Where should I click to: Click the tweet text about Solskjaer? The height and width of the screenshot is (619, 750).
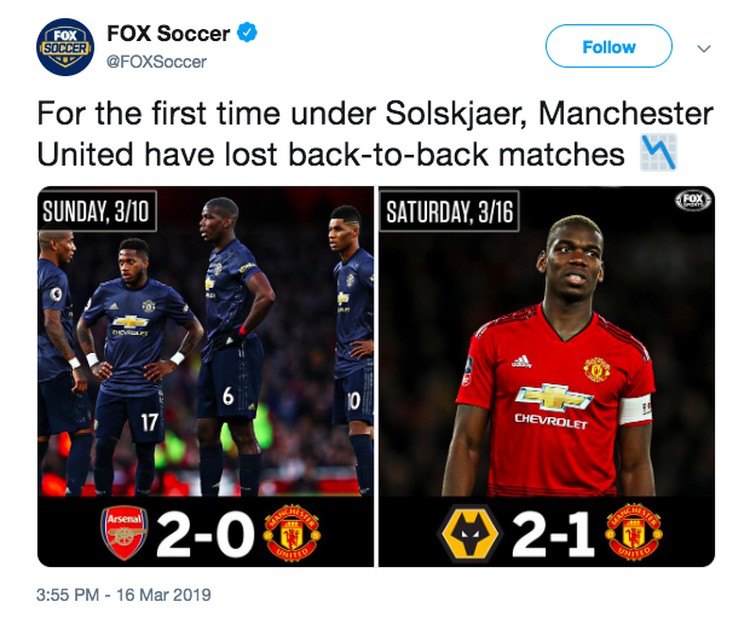click(x=375, y=133)
